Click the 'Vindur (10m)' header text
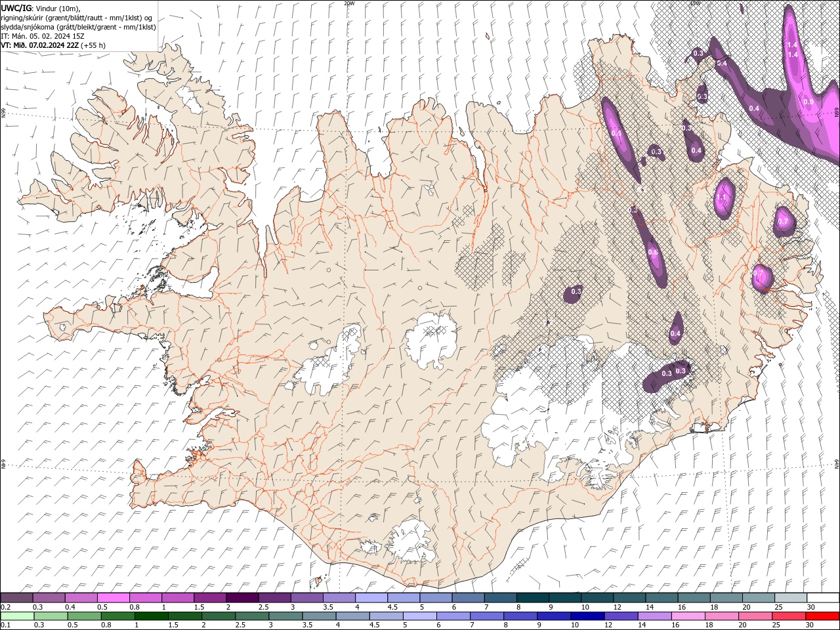Screen dimensions: 840x630 click(x=57, y=8)
